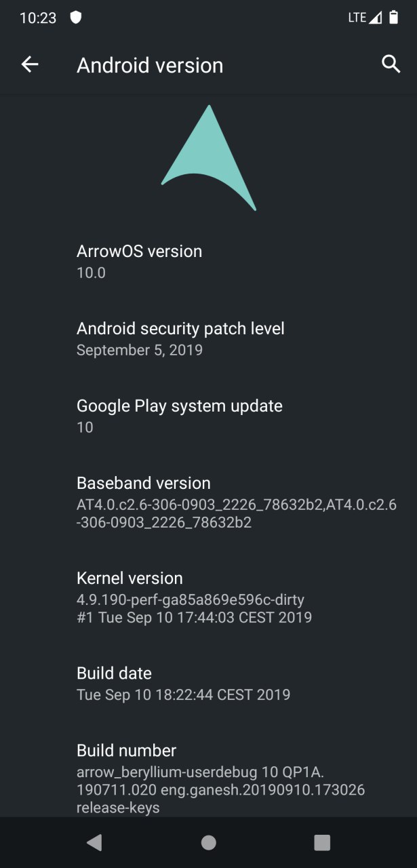Select the Baseband version entry
This screenshot has height=868, width=417.
click(x=208, y=502)
